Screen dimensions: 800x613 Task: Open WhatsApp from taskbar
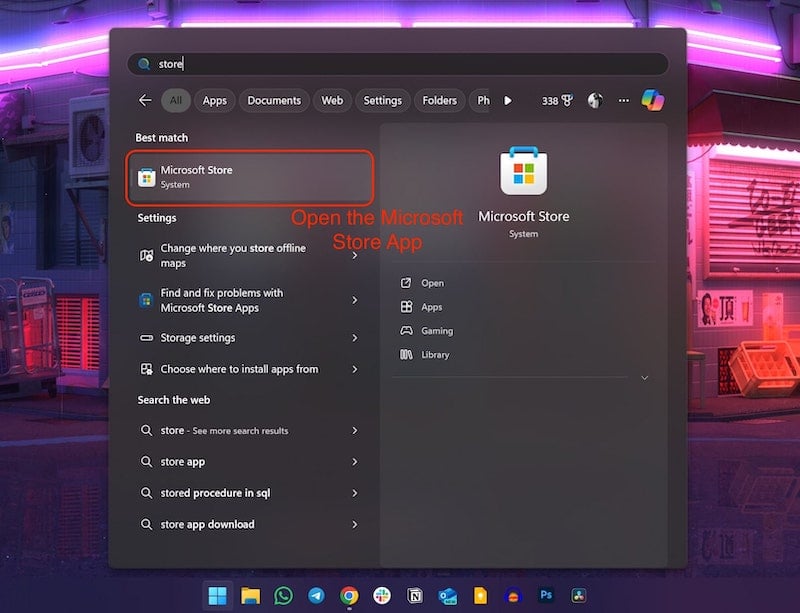click(x=283, y=596)
